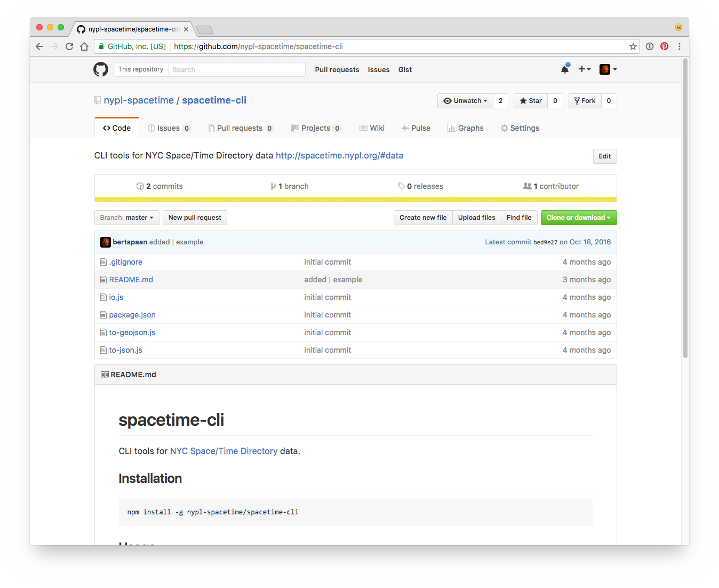Open the repository Pull requests tab

point(241,128)
